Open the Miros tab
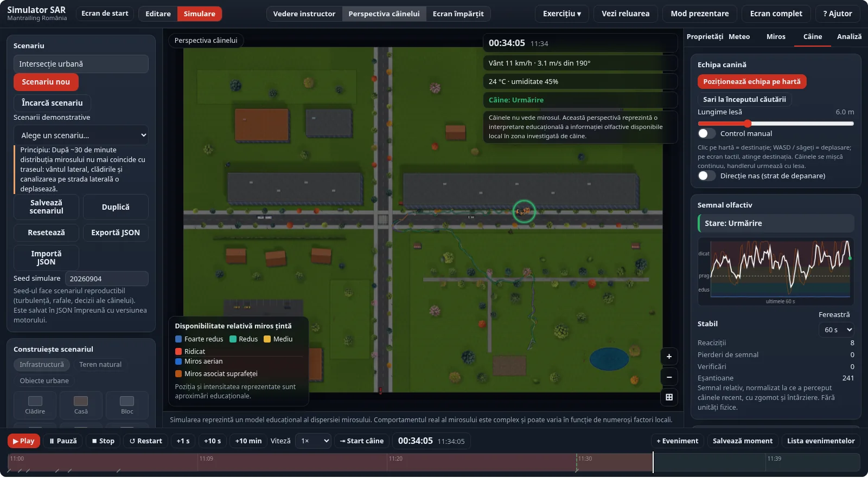Screen dimensions: 868x478 776,37
